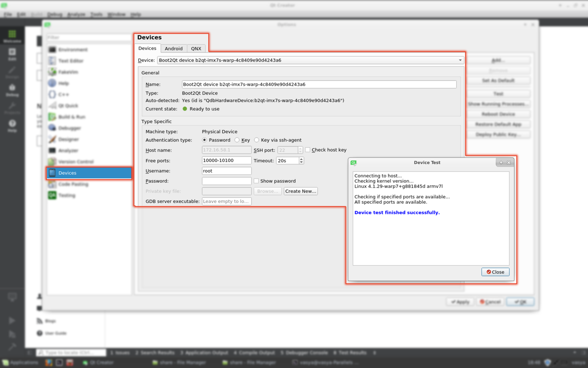Click the device Name input field
Viewport: 588px width, 368px height.
[319, 84]
